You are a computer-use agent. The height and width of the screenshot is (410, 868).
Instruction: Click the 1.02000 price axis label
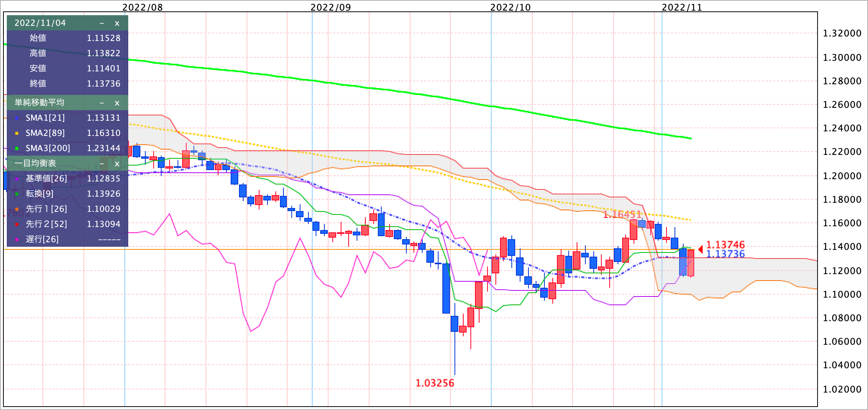pyautogui.click(x=841, y=389)
